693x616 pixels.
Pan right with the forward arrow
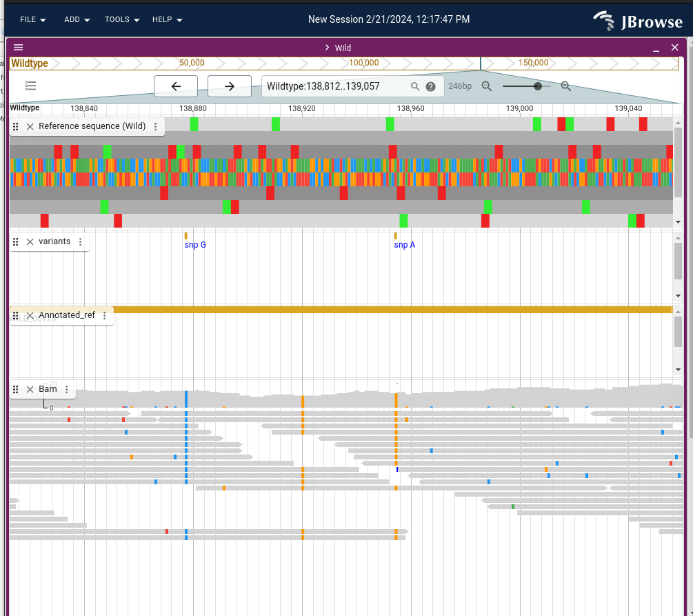click(230, 86)
